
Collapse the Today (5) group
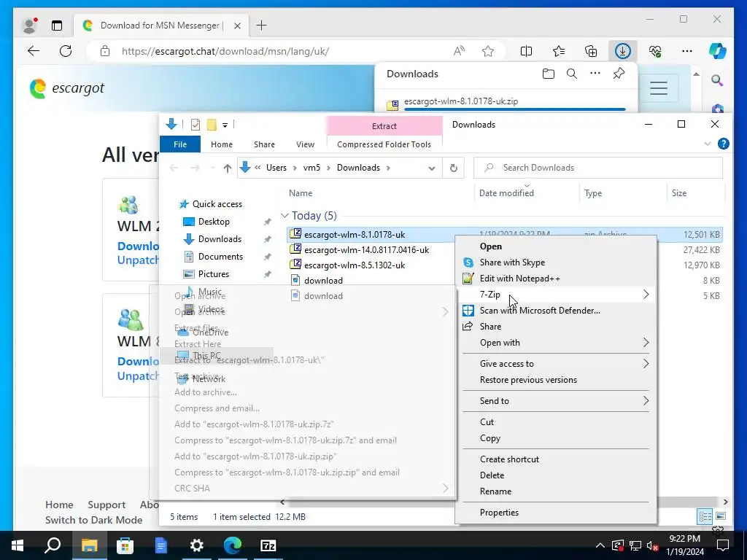(x=285, y=216)
